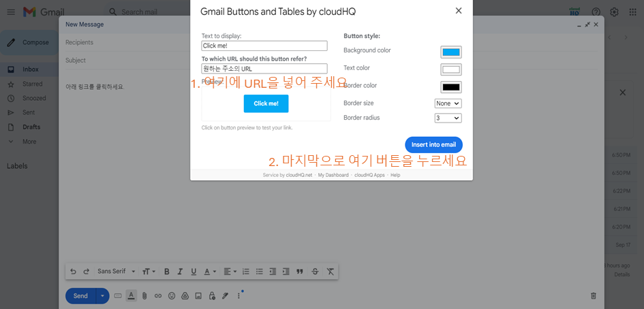Image resolution: width=644 pixels, height=309 pixels.
Task: Open the Google apps grid icon
Action: tap(633, 12)
